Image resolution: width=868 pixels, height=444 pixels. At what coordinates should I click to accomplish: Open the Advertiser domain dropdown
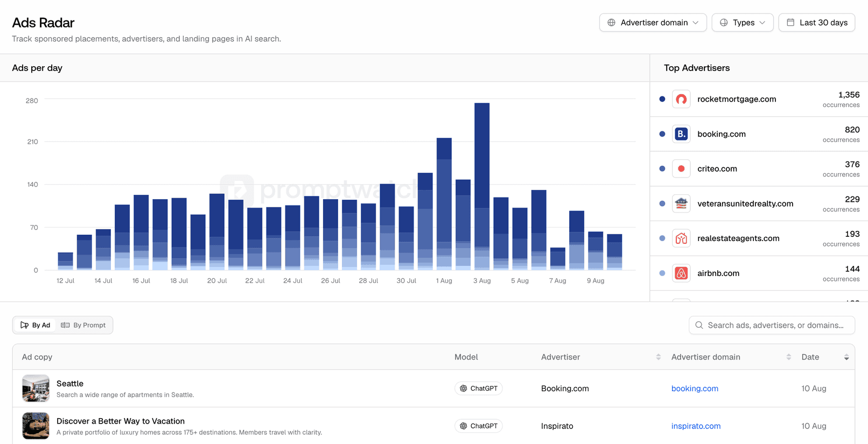pyautogui.click(x=653, y=23)
